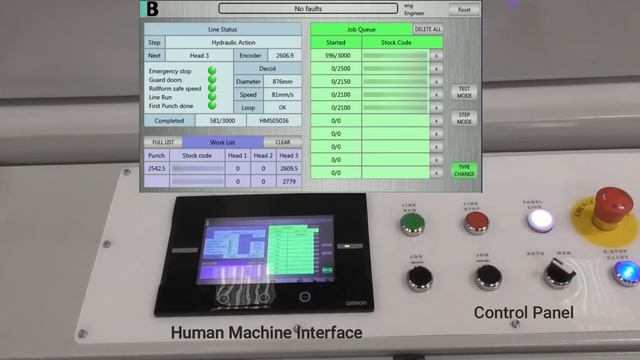Click the Guard doors green indicator
Image resolution: width=640 pixels, height=360 pixels.
[212, 80]
